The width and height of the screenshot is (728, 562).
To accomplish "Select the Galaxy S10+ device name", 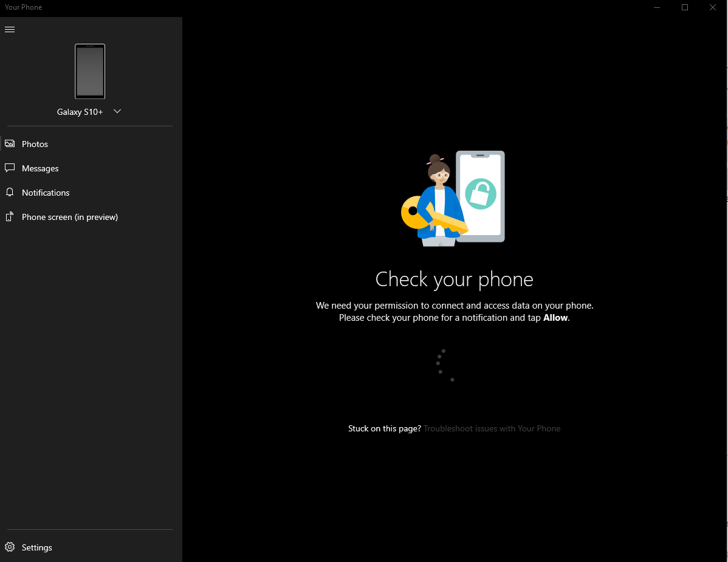I will pyautogui.click(x=80, y=112).
